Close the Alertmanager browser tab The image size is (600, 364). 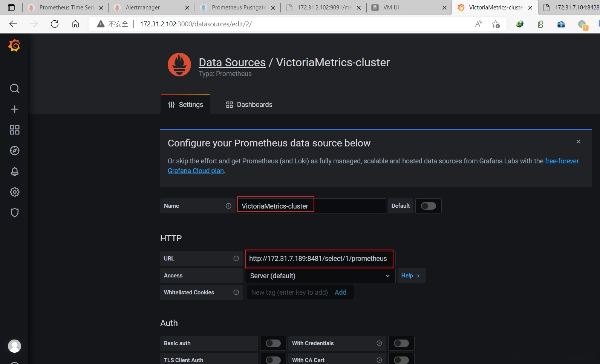coord(187,8)
